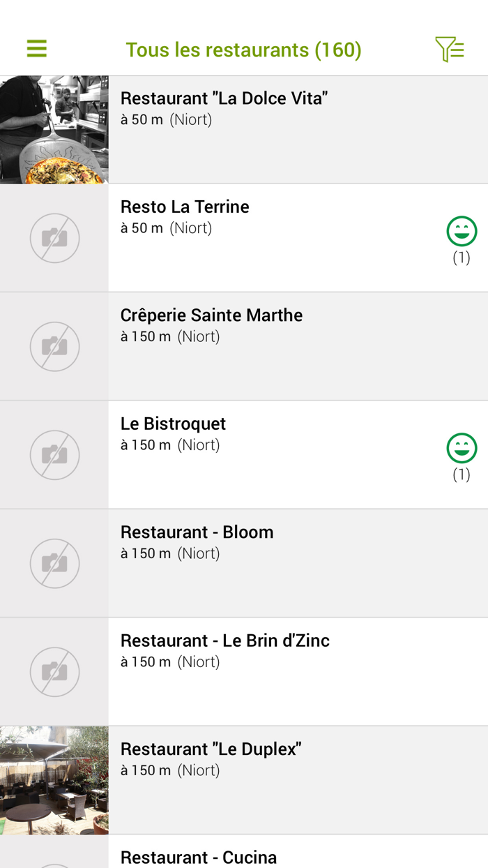Viewport: 488px width, 868px height.
Task: Tap no-photo placeholder for Le Bistroquet
Action: [x=54, y=455]
